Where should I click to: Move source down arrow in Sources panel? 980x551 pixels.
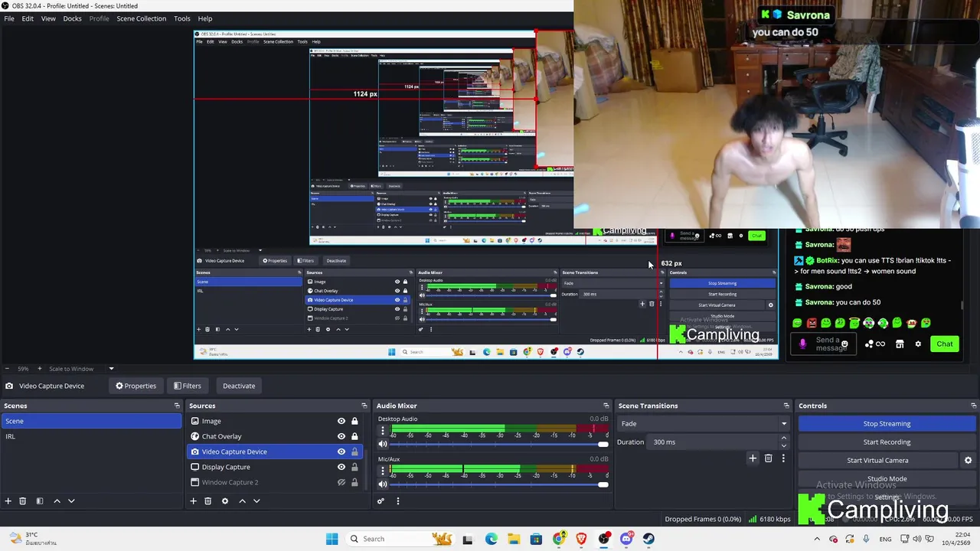point(256,501)
